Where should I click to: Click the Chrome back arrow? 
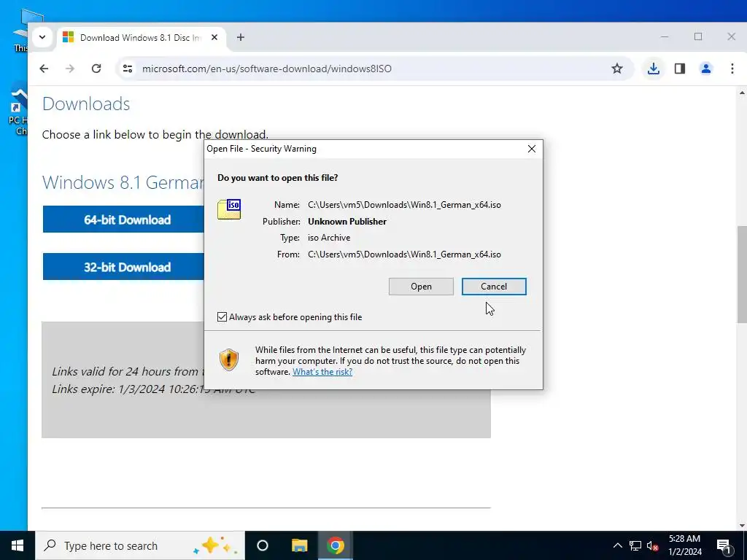pyautogui.click(x=44, y=69)
